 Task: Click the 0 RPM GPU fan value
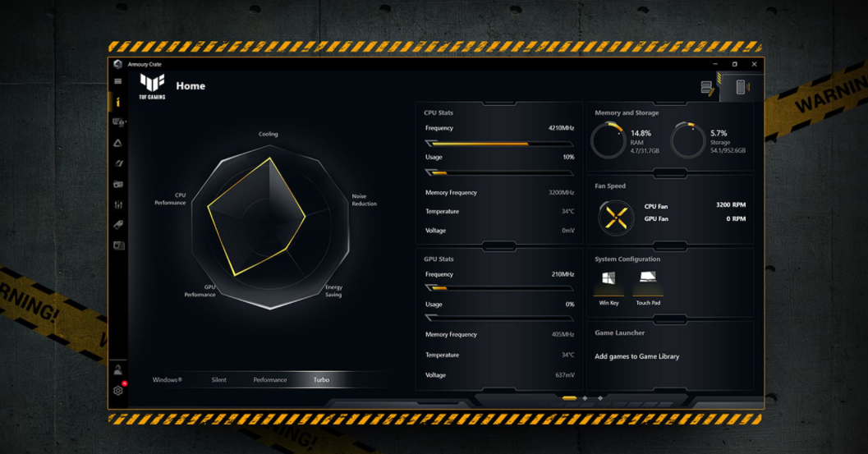pos(737,218)
